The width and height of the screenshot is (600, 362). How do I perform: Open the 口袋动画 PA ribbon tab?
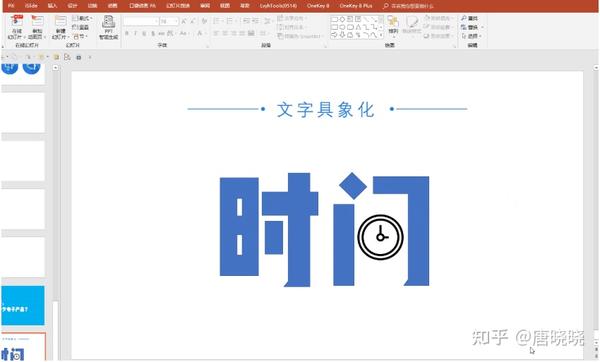pos(142,6)
